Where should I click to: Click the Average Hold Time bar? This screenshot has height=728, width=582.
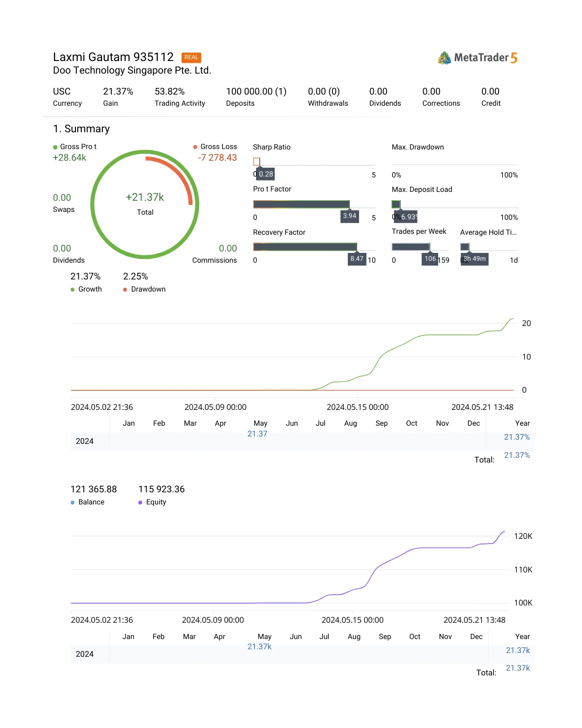pos(465,247)
